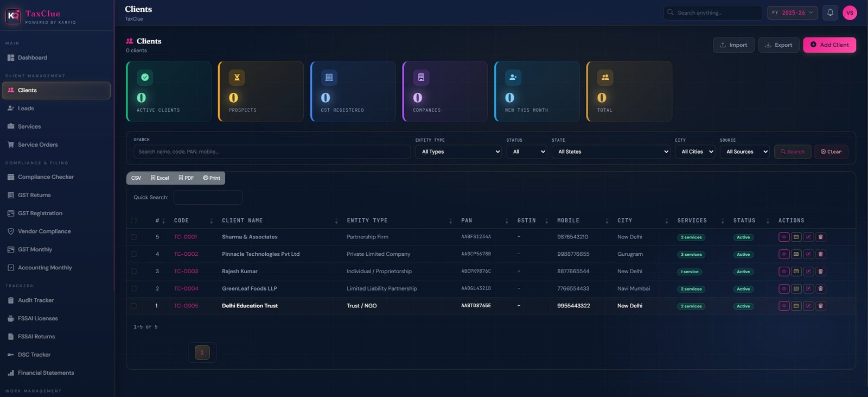Tick the checkbox for client TC-0001
Screen dimensions: 868x397
133,237
